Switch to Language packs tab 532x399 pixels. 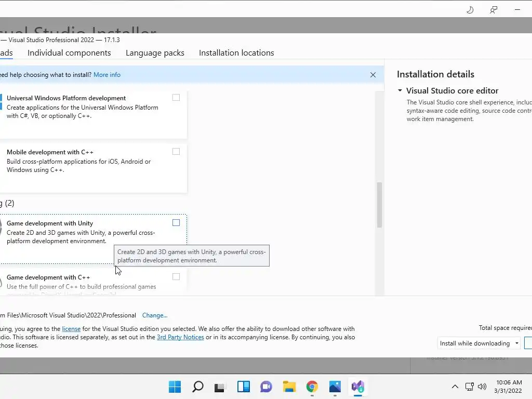[x=155, y=53]
